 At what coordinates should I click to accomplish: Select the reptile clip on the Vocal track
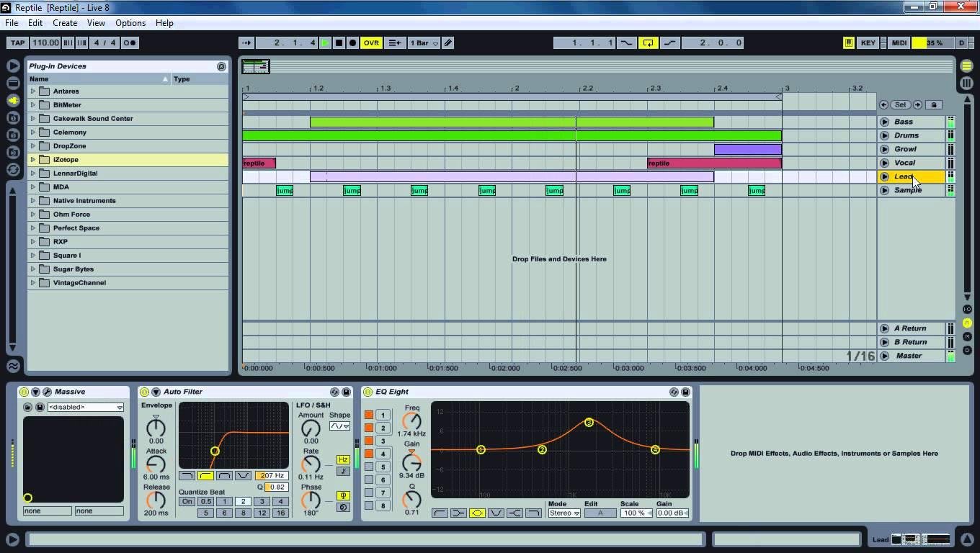pyautogui.click(x=713, y=163)
